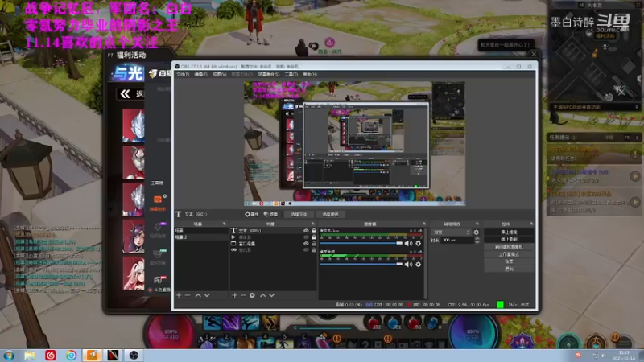Open second mixer channel settings gear
Viewport: 644px width, 362px height.
[x=418, y=265]
